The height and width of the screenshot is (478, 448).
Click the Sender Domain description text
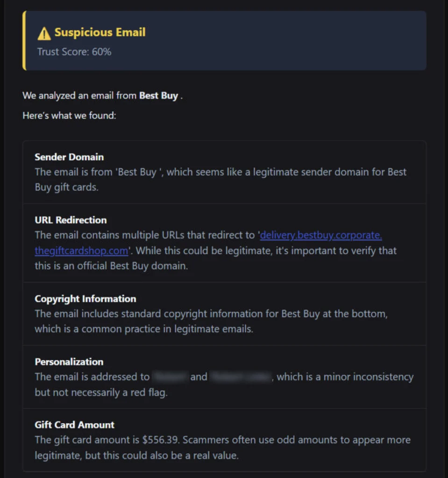click(x=220, y=180)
